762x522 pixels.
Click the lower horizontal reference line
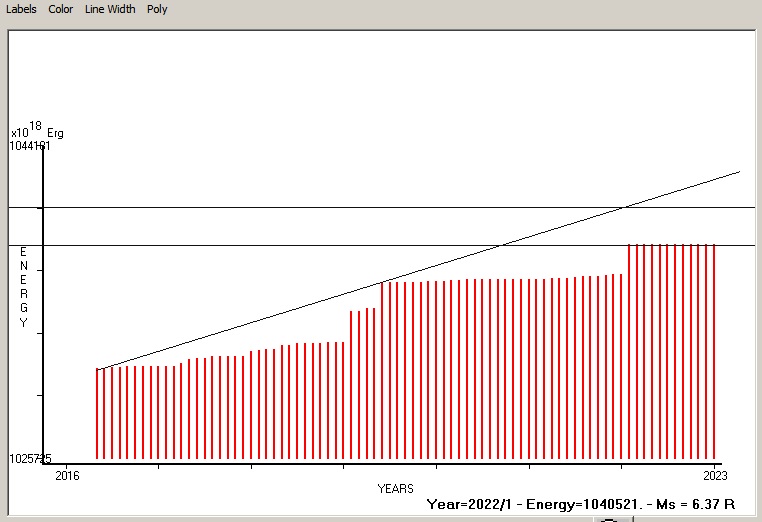tap(300, 244)
